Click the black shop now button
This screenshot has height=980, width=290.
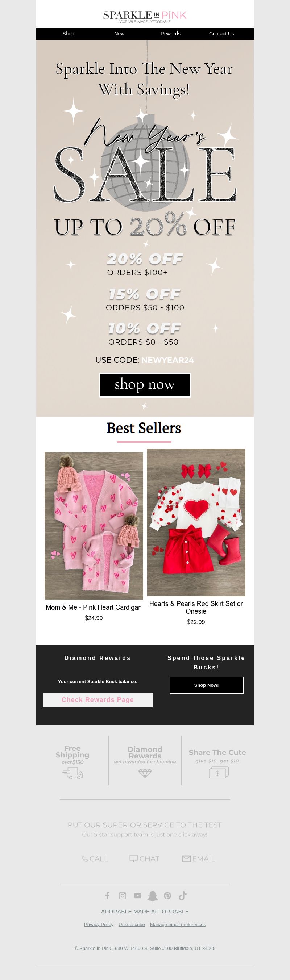click(x=145, y=384)
